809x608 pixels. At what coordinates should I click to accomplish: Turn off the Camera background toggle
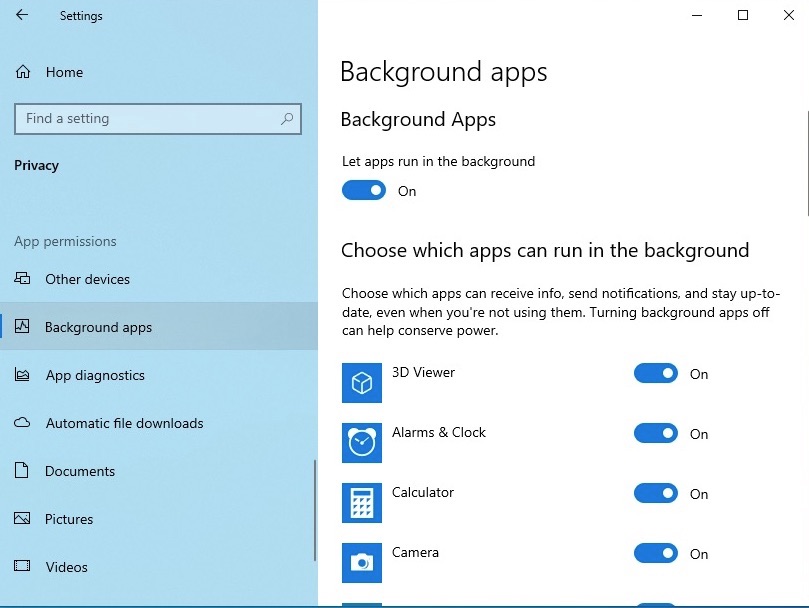656,553
